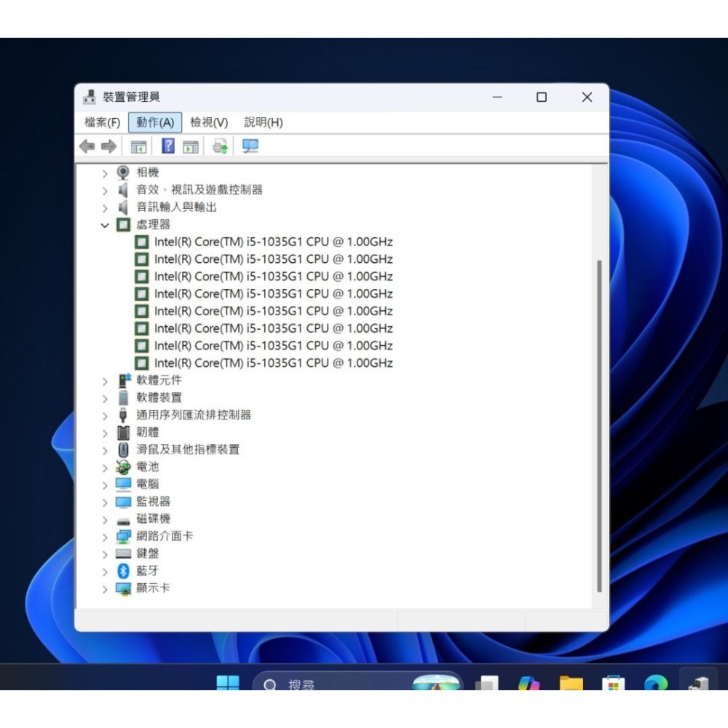
Task: Select the 處理器 label
Action: [153, 225]
